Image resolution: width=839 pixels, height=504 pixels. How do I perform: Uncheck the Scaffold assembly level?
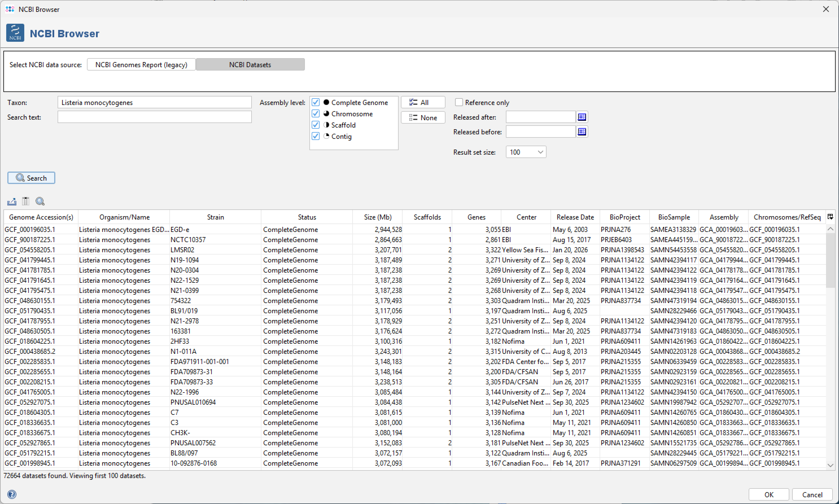click(x=316, y=125)
